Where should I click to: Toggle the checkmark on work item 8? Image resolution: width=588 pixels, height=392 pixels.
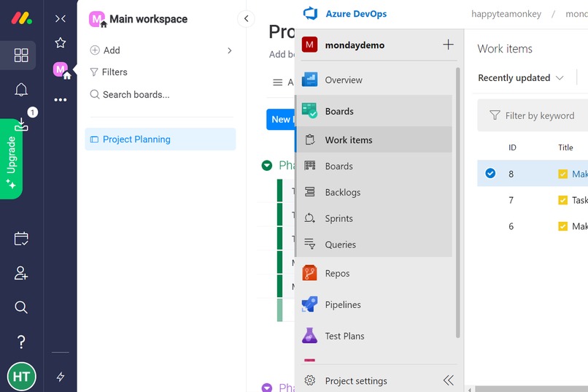pos(490,173)
